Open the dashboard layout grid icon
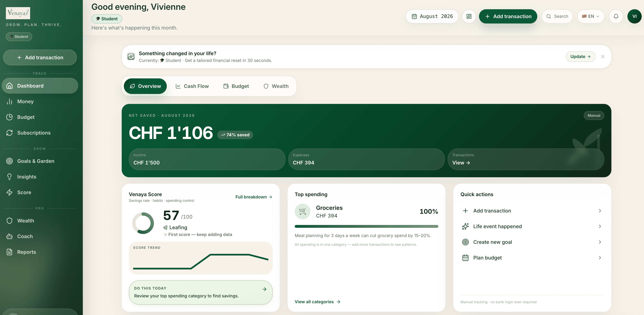Image resolution: width=644 pixels, height=315 pixels. [469, 16]
